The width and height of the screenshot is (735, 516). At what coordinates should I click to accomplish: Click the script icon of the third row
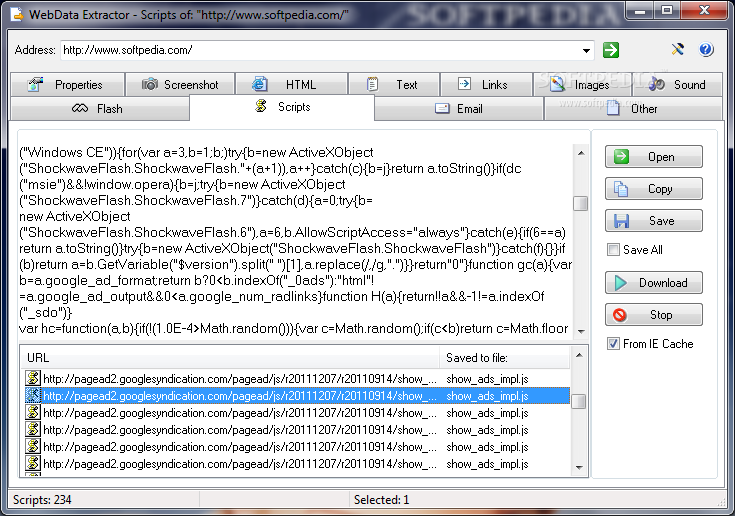(x=32, y=412)
